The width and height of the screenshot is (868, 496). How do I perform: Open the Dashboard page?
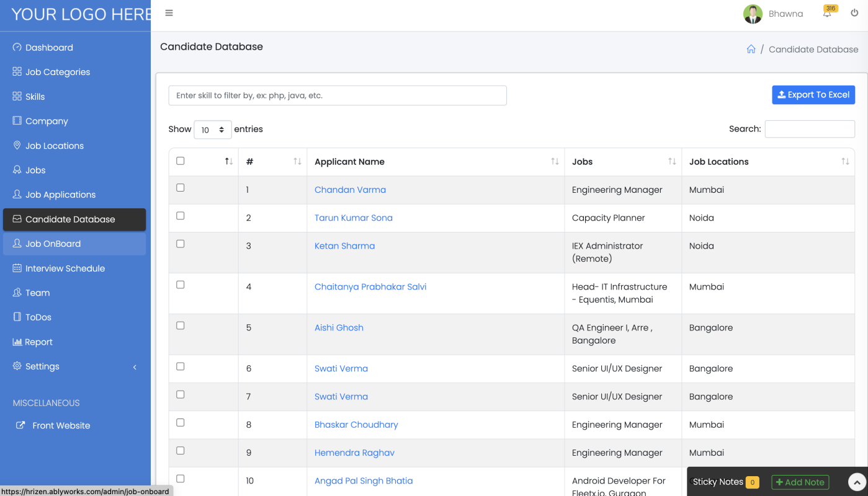[x=49, y=47]
